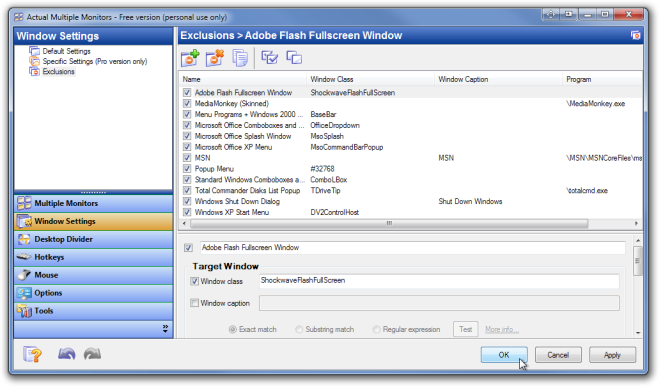The image size is (660, 387).
Task: Click icon at right of Exclusions header
Action: pos(635,35)
